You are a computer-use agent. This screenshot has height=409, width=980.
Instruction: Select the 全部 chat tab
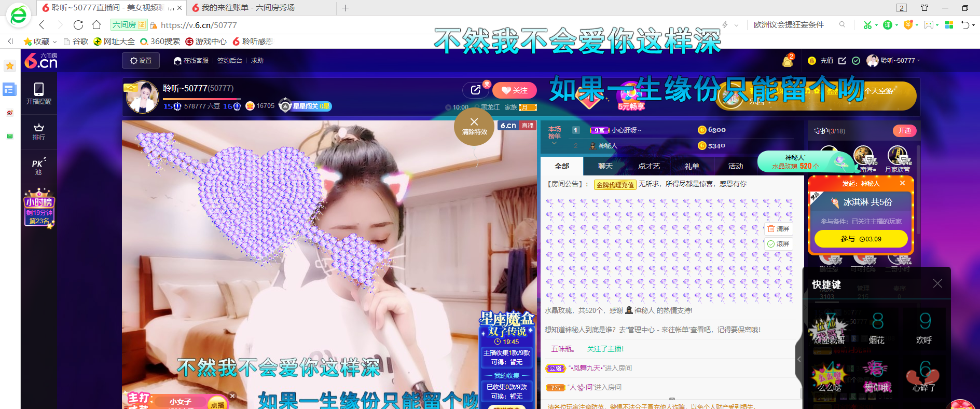click(x=562, y=166)
